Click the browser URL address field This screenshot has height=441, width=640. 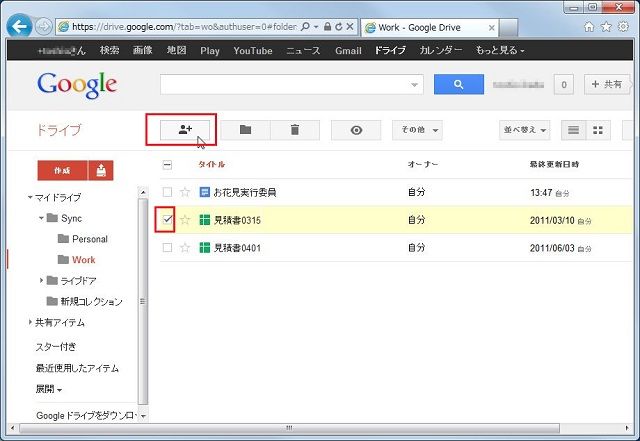[x=184, y=27]
